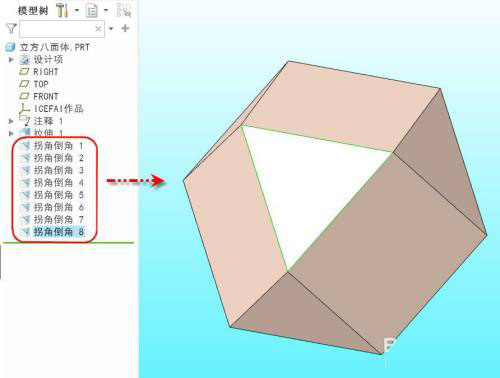Select coordinate system ICEFAI作品

point(58,109)
